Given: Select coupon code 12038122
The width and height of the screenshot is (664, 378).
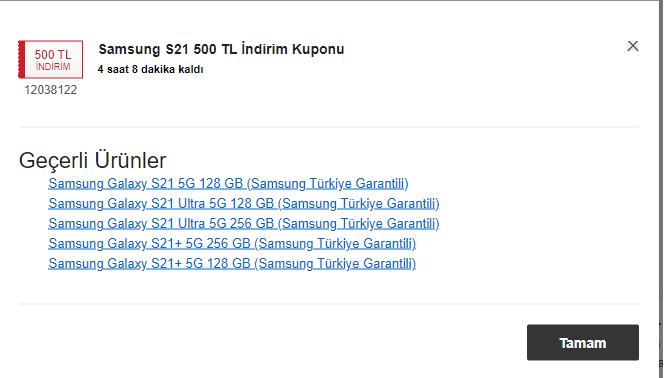Looking at the screenshot, I should [50, 90].
